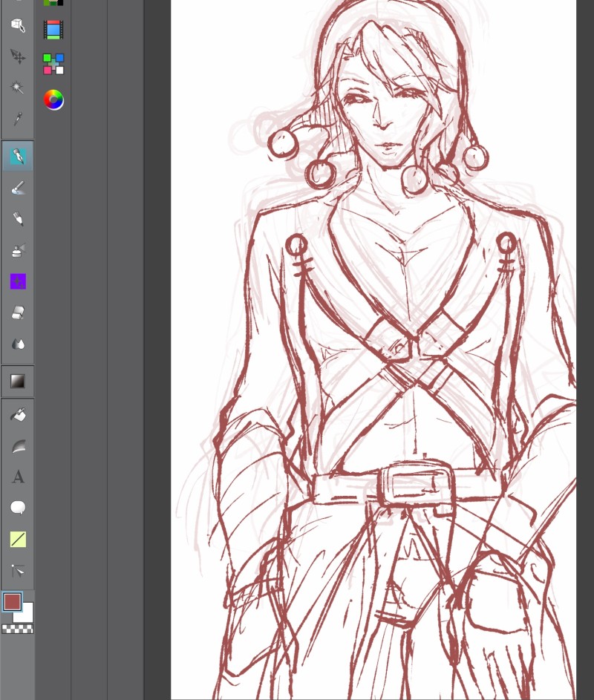
Task: Select the highlighted Pen tool
Action: (18, 156)
